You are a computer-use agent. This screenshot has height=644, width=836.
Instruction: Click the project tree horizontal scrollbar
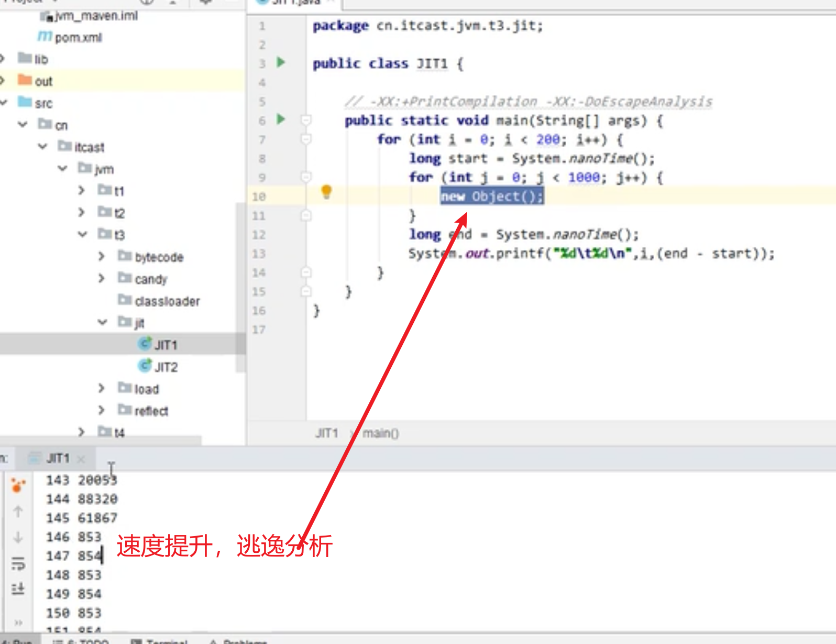tap(101, 441)
